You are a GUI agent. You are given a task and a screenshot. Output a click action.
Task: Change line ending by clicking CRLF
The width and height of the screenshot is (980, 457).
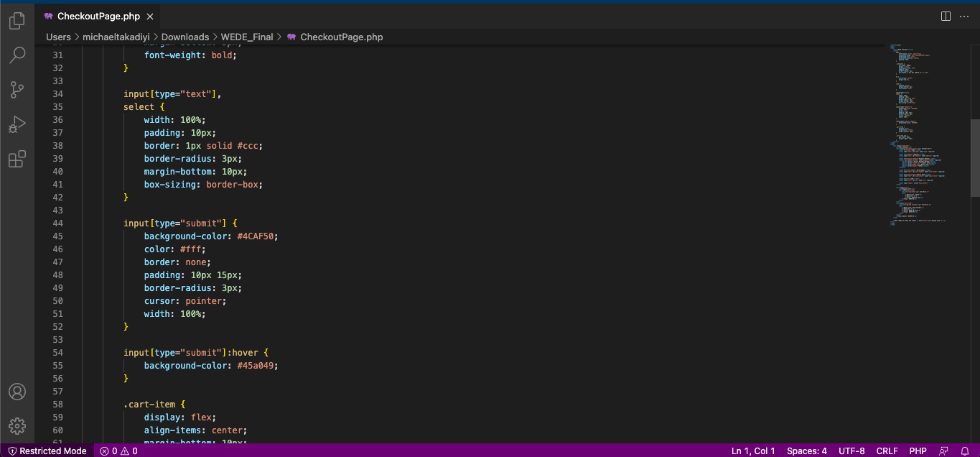(887, 451)
